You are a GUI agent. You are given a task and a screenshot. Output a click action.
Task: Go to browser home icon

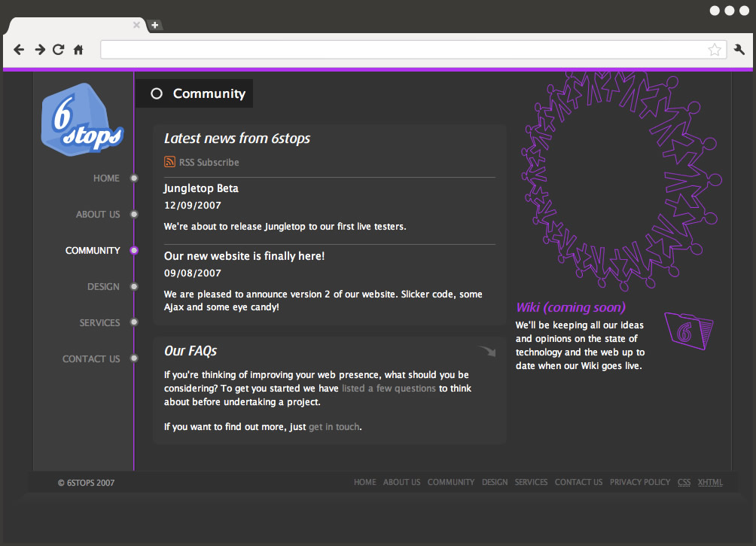point(78,50)
